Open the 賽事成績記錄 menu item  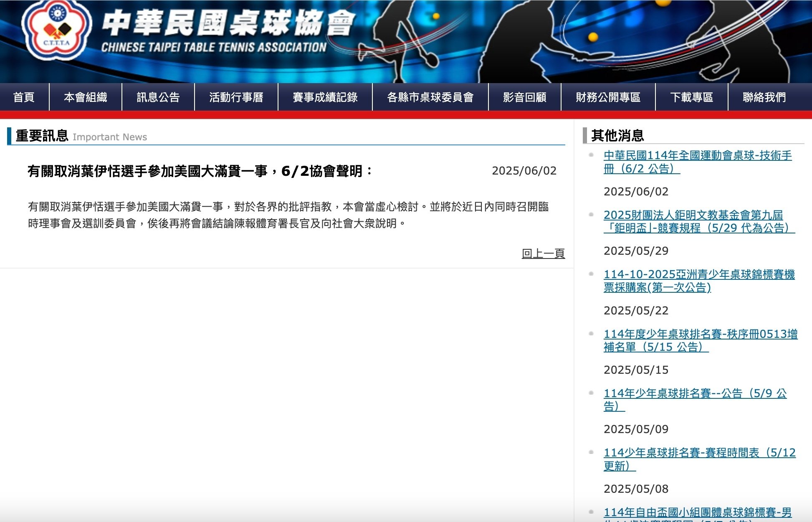pos(325,97)
